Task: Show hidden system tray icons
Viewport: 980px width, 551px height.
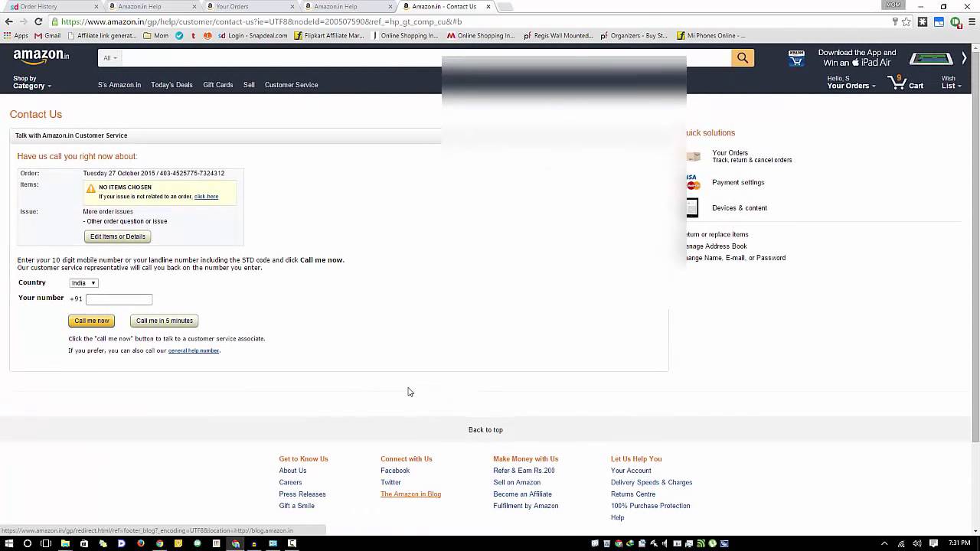Action: (x=884, y=543)
